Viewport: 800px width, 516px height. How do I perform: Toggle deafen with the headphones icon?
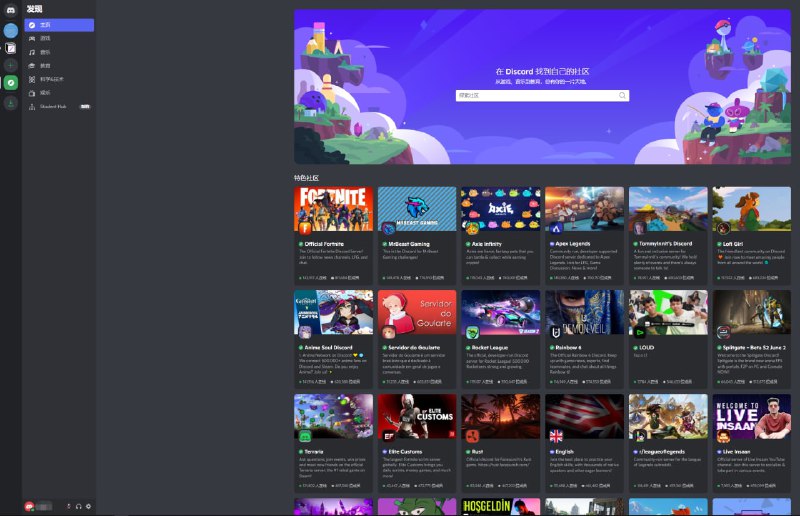coord(78,506)
